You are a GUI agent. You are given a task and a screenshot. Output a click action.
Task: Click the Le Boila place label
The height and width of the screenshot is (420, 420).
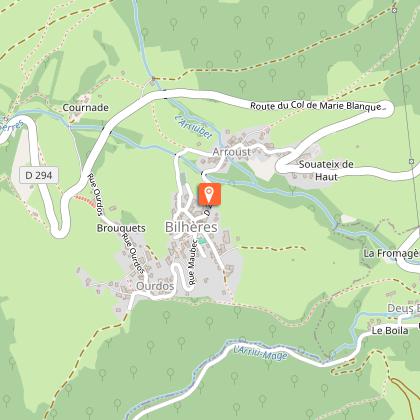pyautogui.click(x=390, y=331)
